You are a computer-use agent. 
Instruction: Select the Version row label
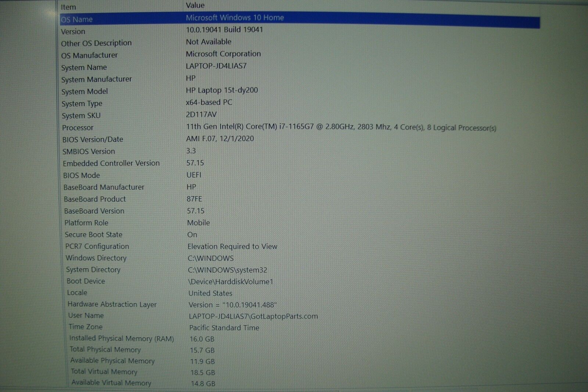pos(73,32)
